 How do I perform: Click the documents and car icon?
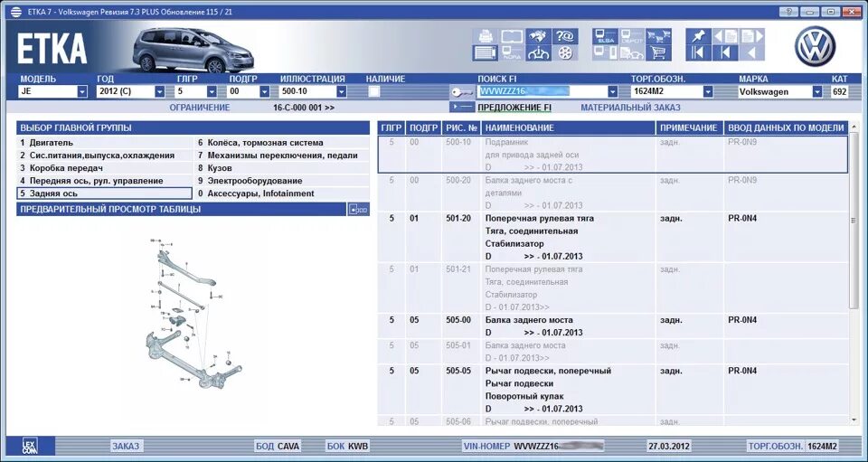point(632,53)
